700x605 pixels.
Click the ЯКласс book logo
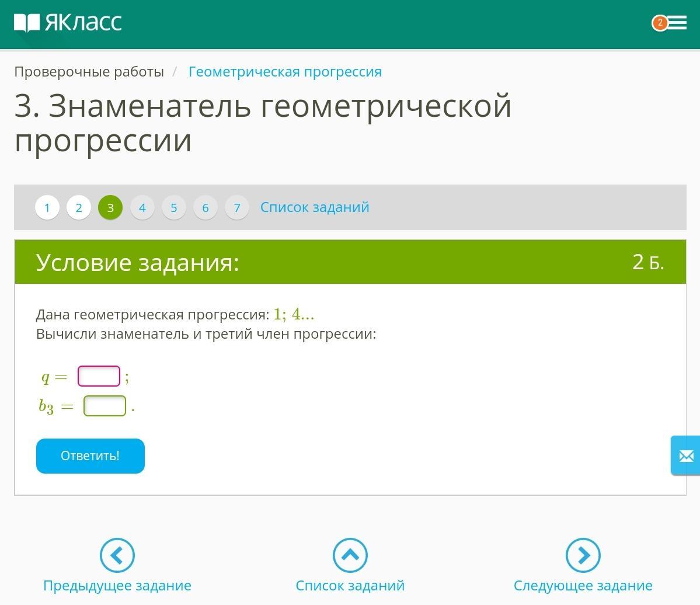coord(68,23)
